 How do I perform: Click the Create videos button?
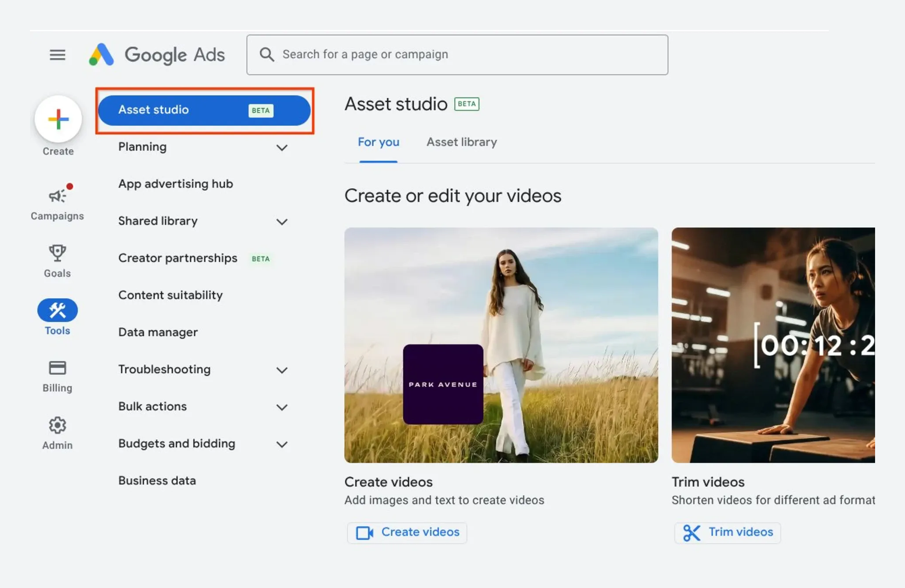(x=407, y=533)
